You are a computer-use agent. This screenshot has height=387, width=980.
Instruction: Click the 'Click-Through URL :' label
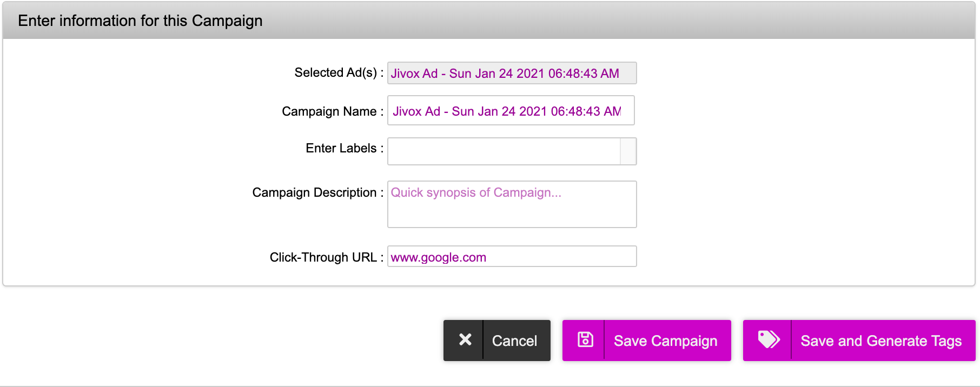click(327, 257)
